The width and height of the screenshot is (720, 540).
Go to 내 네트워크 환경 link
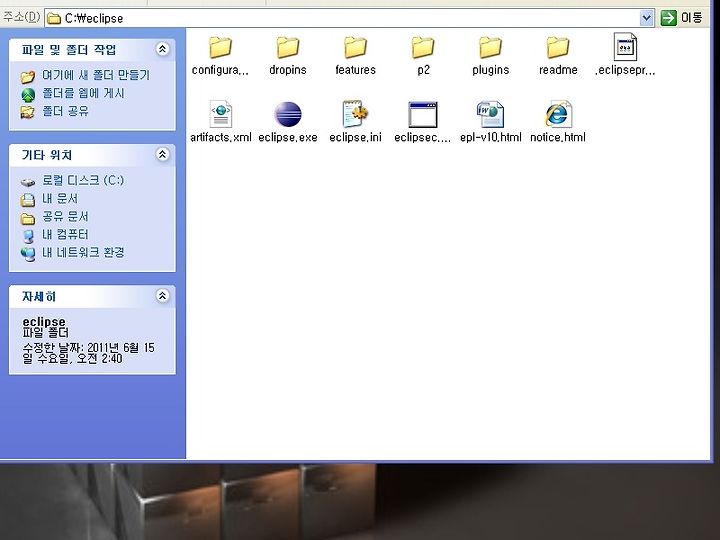click(x=83, y=252)
